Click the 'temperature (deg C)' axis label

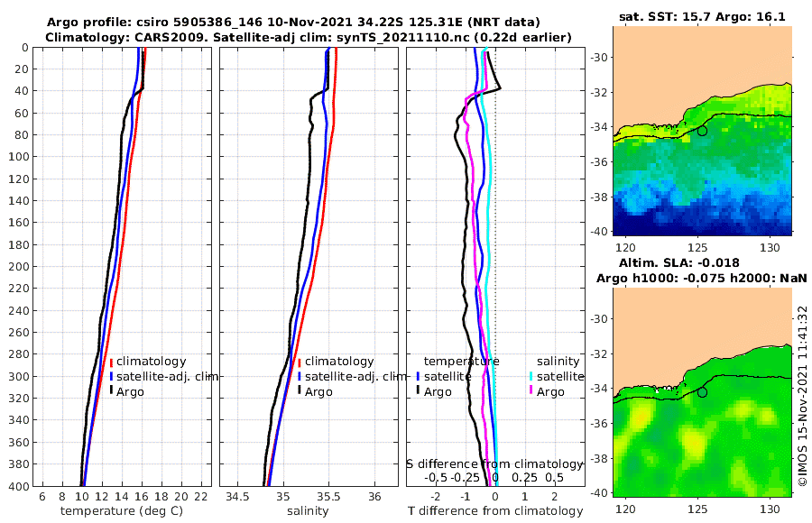[122, 511]
